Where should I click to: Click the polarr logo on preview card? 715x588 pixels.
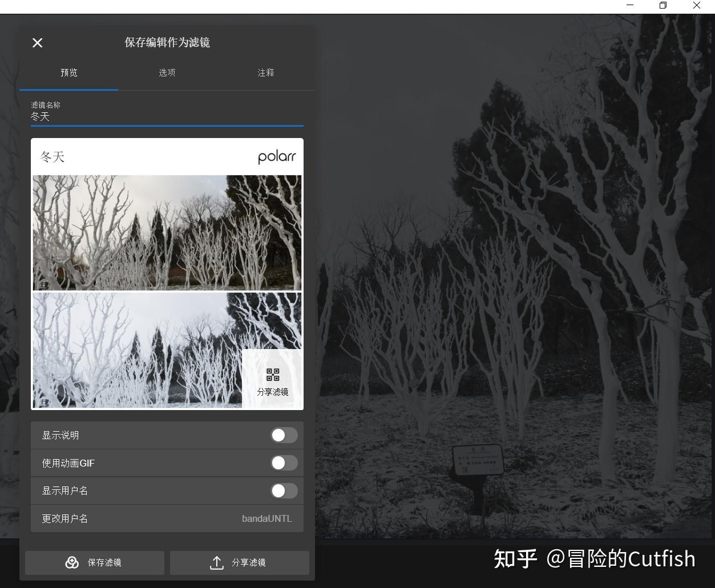coord(277,157)
